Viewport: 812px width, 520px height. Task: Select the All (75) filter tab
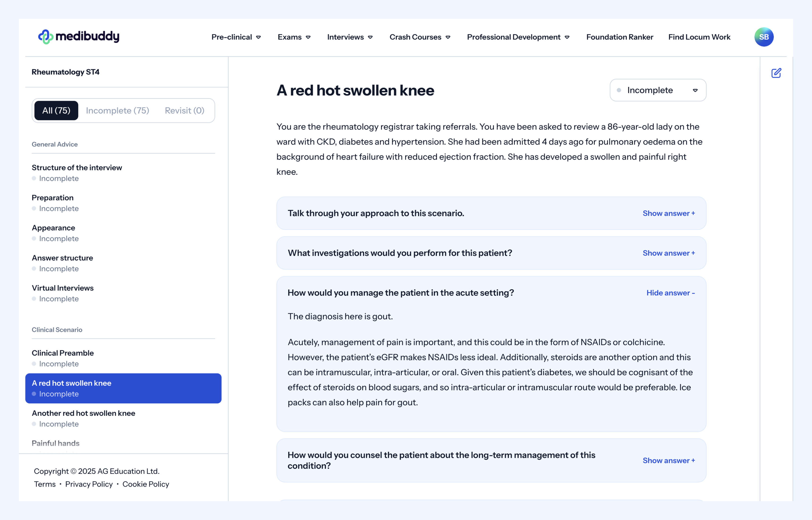point(56,110)
